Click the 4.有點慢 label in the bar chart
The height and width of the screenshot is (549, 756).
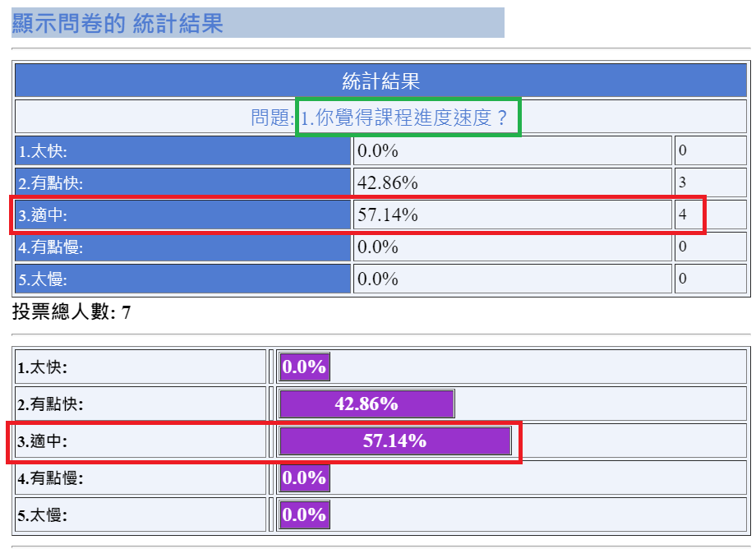[x=51, y=477]
